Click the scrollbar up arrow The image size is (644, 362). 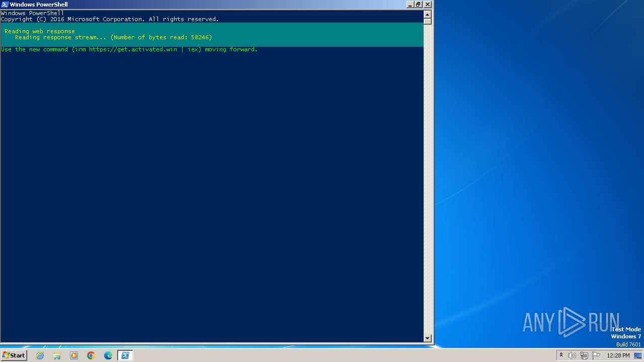pos(428,14)
